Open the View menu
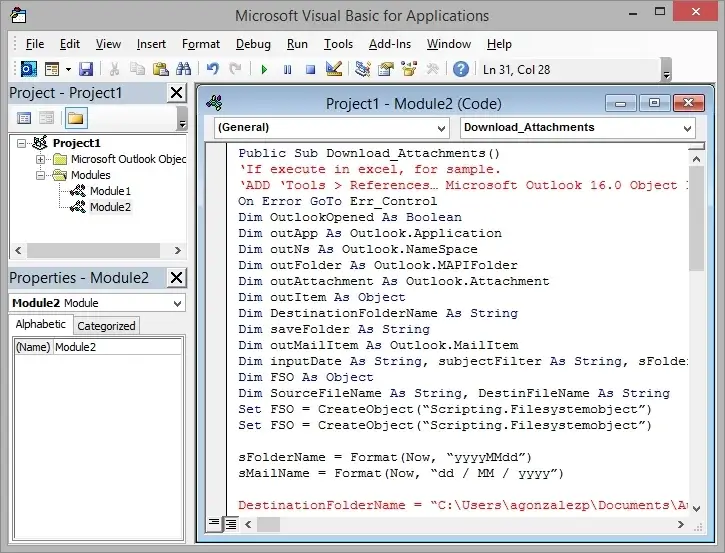Viewport: 725px width, 553px height. (x=108, y=44)
